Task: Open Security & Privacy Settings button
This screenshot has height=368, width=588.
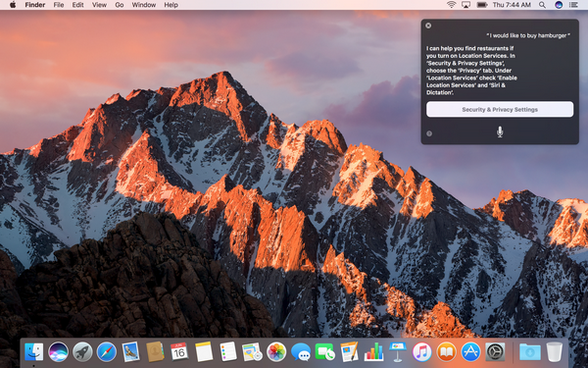Action: [x=500, y=109]
